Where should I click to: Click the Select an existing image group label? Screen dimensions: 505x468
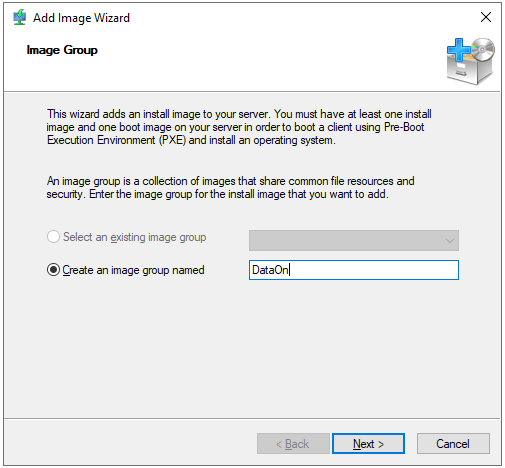135,237
